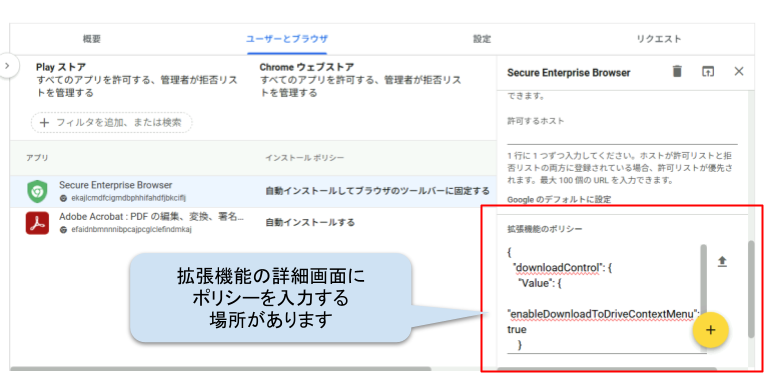The image size is (768, 377).
Task: Click the extension ID efaidnbmnnnibpcajpcglclefindmkaj
Action: pos(131,230)
